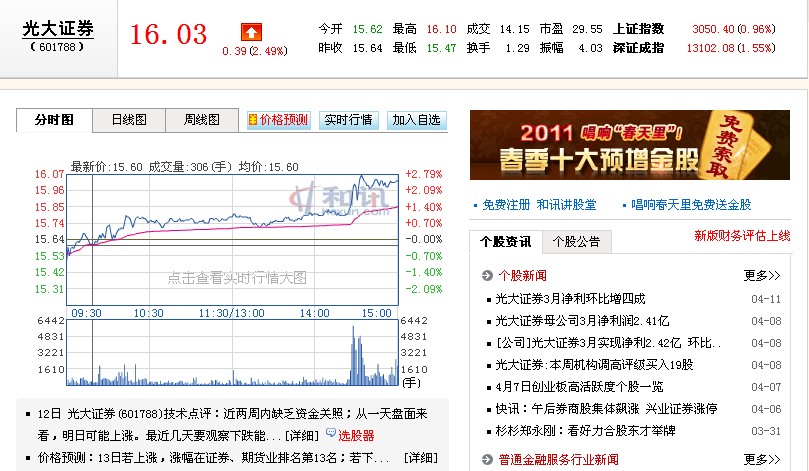This screenshot has height=471, width=809.
Task: Open the 价格预测 button with yellow icon
Action: 278,120
